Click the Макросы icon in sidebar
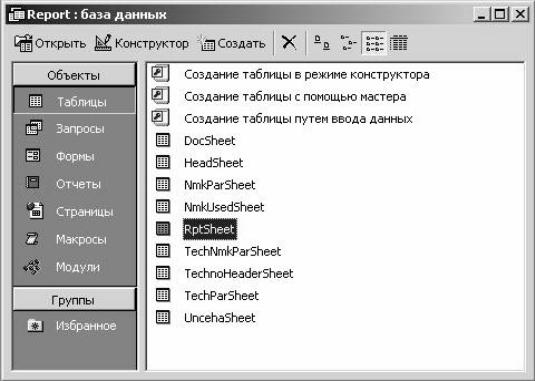The width and height of the screenshot is (535, 381). point(32,239)
